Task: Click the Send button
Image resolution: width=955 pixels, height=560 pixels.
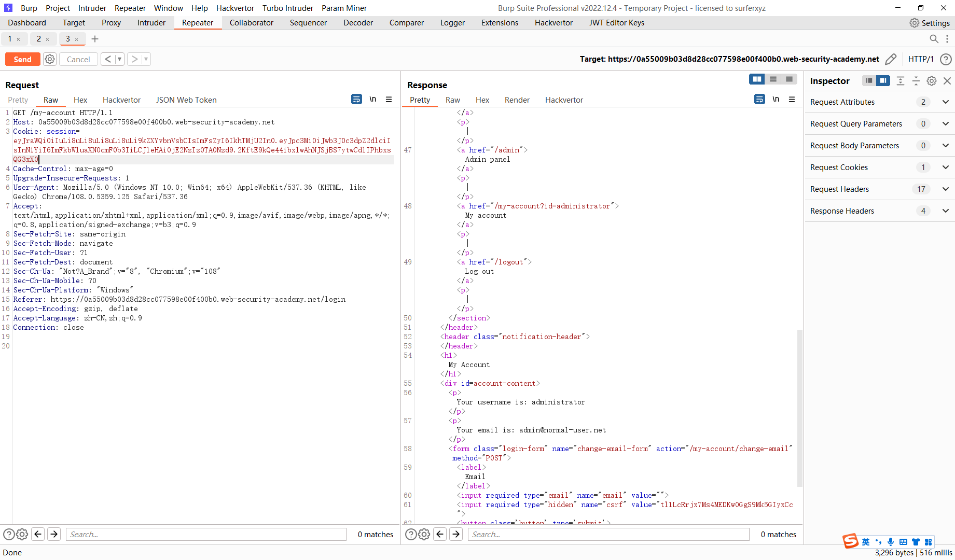Action: [22, 59]
